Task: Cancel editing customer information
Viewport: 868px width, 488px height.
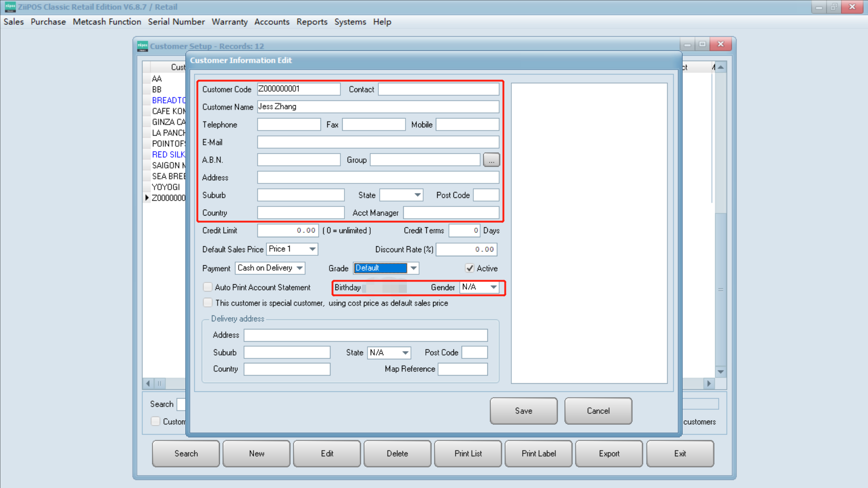Action: coord(598,411)
